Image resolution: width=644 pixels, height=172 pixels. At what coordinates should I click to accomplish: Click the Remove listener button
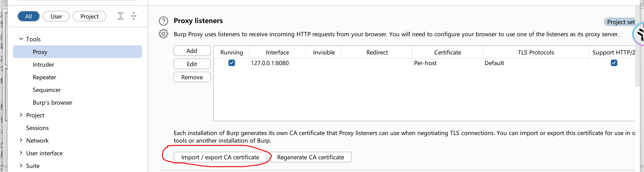192,77
